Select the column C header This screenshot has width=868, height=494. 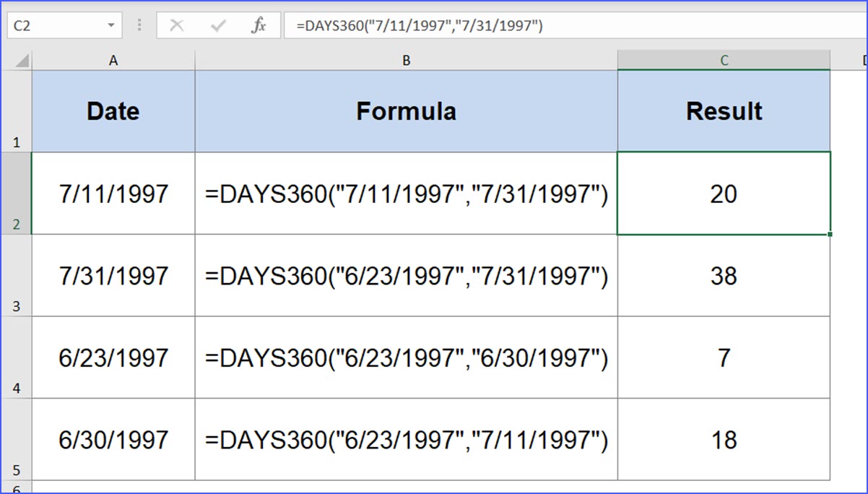724,60
